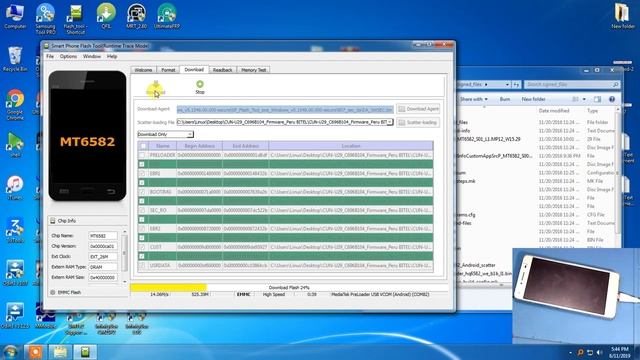Image resolution: width=640 pixels, height=360 pixels.
Task: Click the Download arrow icon in Flash Tool
Action: (156, 86)
